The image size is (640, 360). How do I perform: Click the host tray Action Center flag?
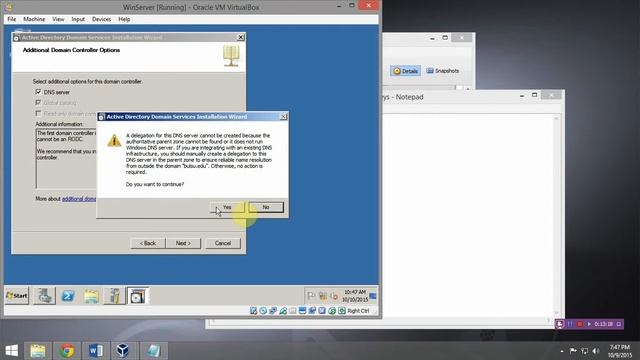click(x=573, y=351)
